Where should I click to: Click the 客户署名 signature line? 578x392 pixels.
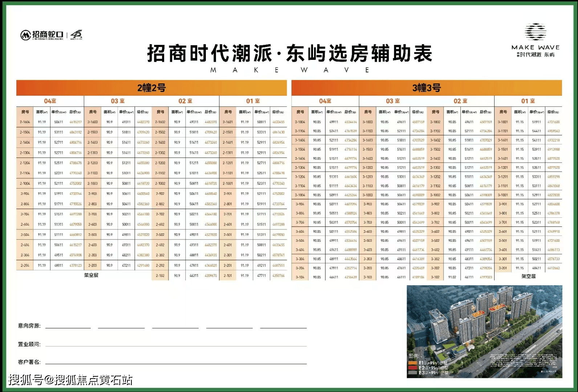pos(176,362)
